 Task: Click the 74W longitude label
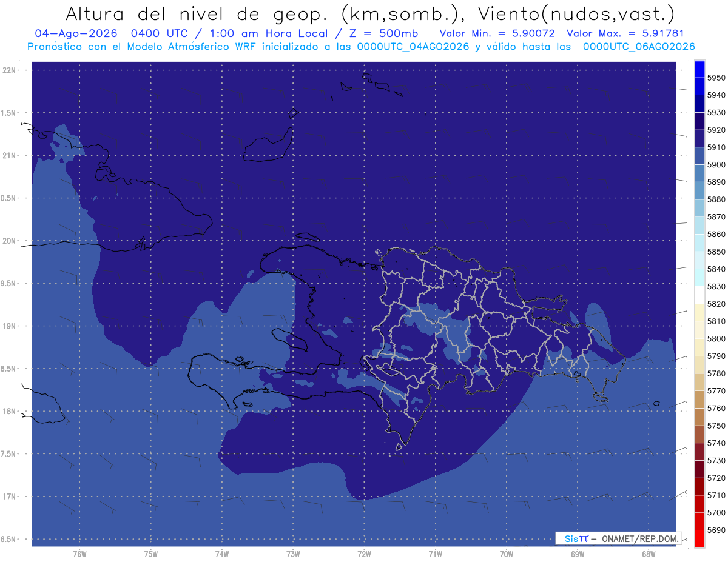click(221, 554)
